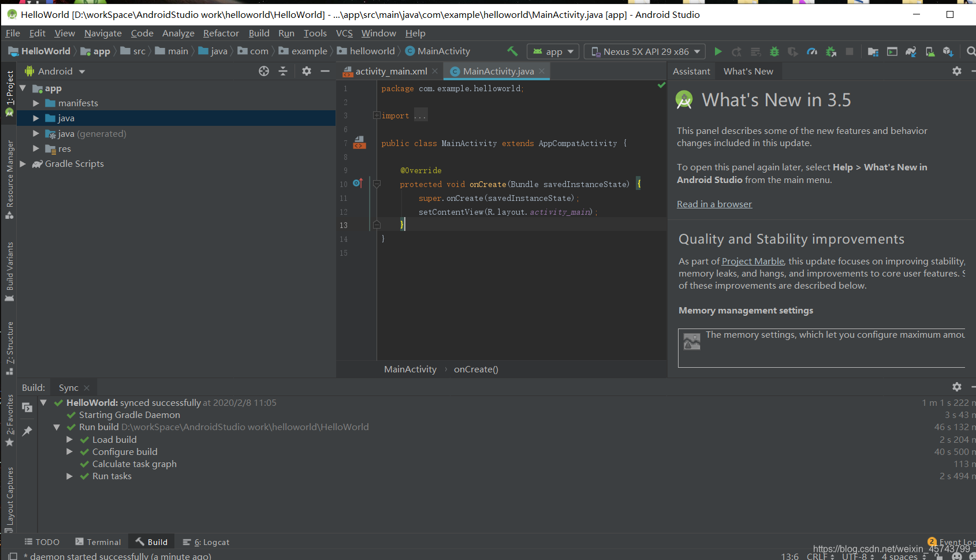Viewport: 976px width, 560px height.
Task: Open the app run configuration dropdown
Action: pos(553,51)
